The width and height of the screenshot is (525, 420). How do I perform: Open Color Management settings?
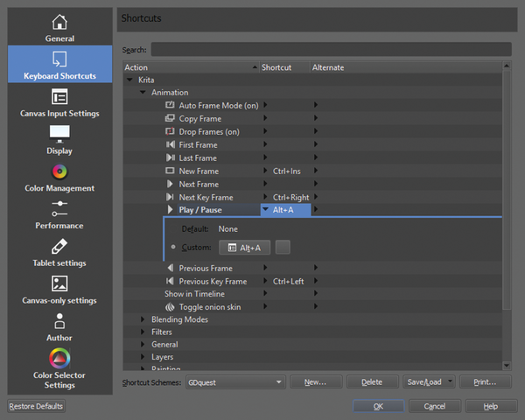tap(59, 178)
